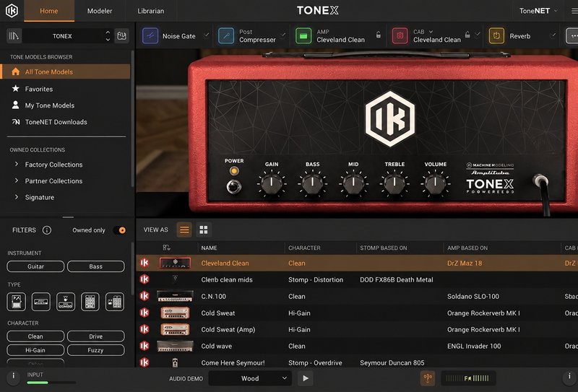Screen dimensions: 578x392
Task: Click the sort icon column header
Action: 166,248
